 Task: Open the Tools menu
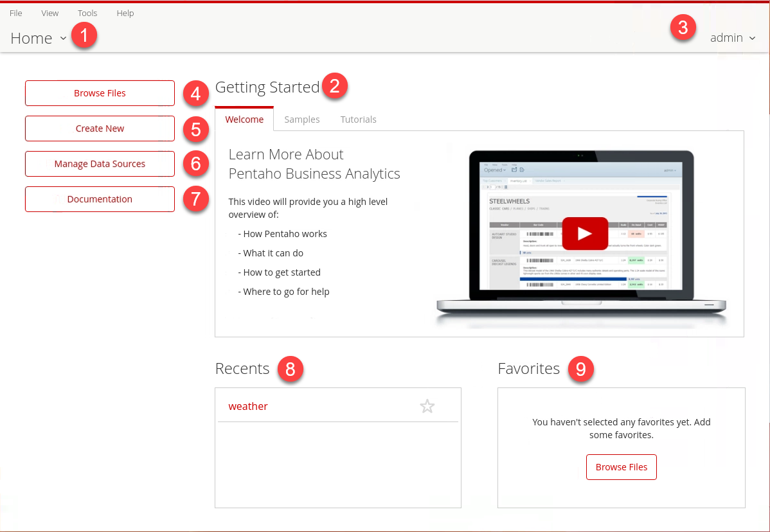coord(87,13)
